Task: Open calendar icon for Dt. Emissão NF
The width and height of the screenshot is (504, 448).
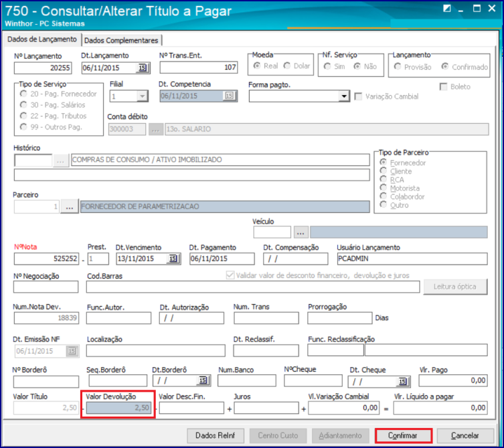Action: (x=72, y=351)
